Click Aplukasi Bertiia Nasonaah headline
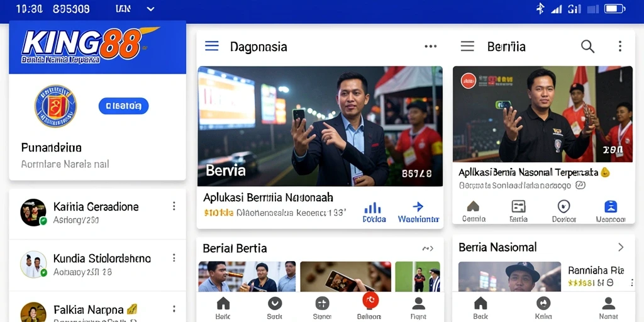 (268, 197)
